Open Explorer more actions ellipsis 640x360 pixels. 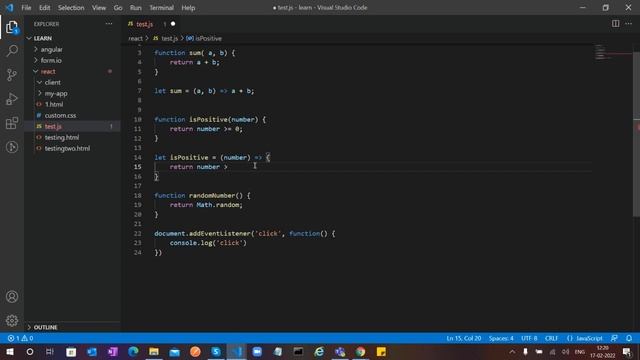click(109, 24)
